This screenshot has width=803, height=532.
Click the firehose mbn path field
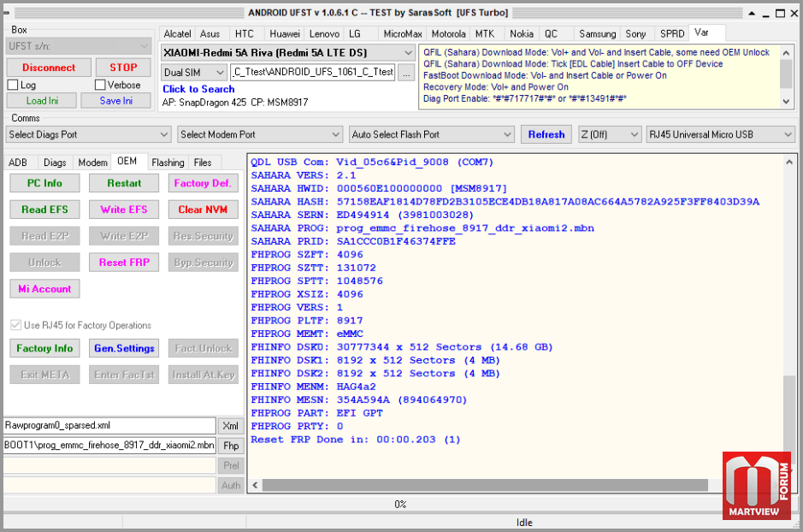pyautogui.click(x=109, y=446)
